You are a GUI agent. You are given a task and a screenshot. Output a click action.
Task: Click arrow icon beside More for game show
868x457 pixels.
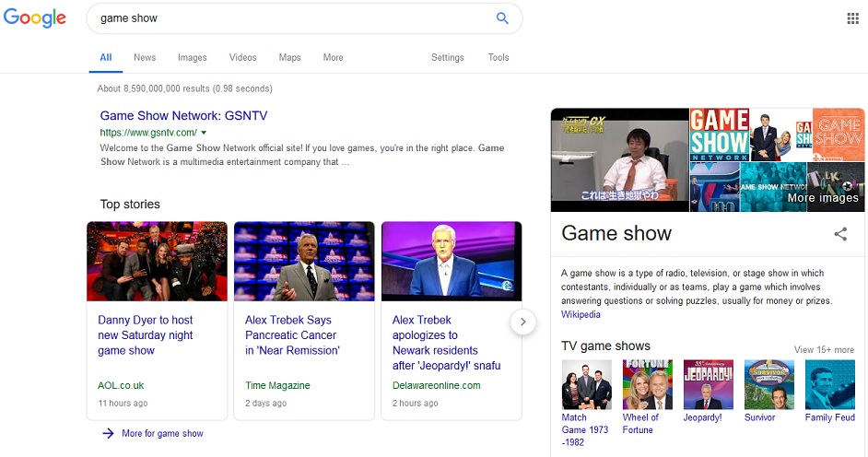(108, 433)
